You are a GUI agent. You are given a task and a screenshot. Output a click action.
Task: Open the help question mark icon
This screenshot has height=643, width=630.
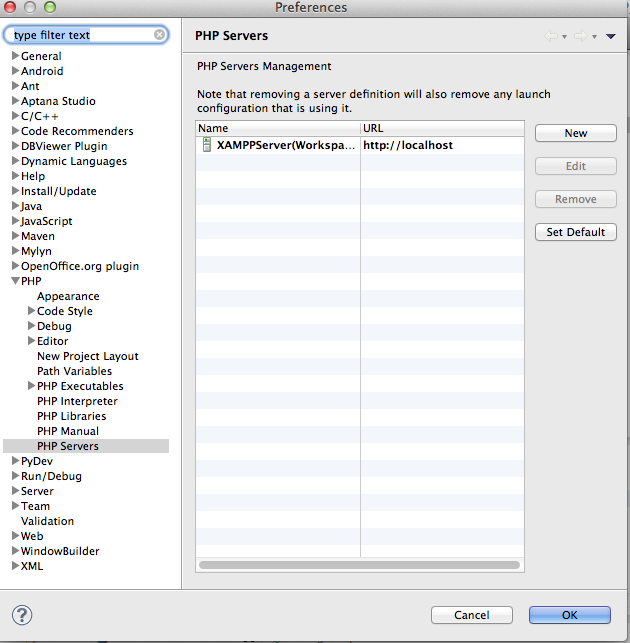pyautogui.click(x=22, y=615)
